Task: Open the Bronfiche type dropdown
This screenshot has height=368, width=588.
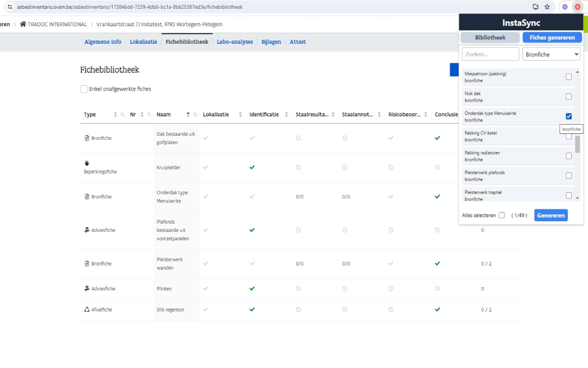Action: (x=551, y=54)
